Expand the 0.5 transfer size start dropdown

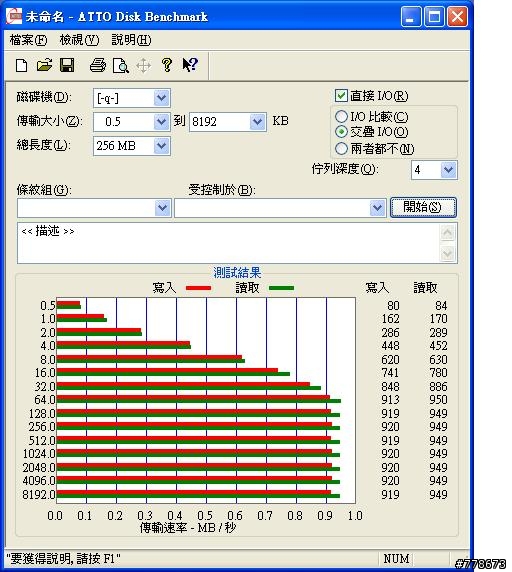click(x=161, y=122)
